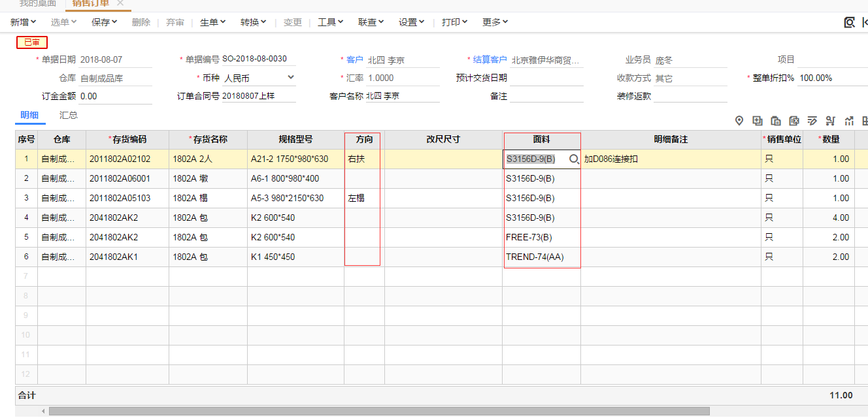
Task: Click the 客户 link label
Action: tap(354, 60)
